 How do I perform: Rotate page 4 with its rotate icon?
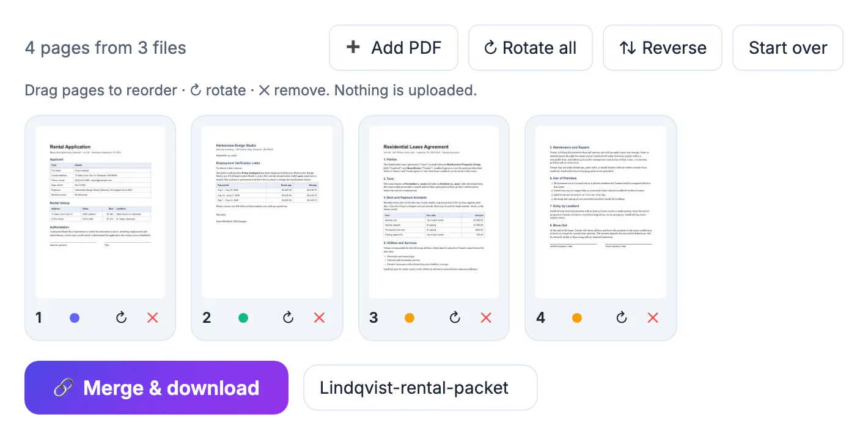622,317
